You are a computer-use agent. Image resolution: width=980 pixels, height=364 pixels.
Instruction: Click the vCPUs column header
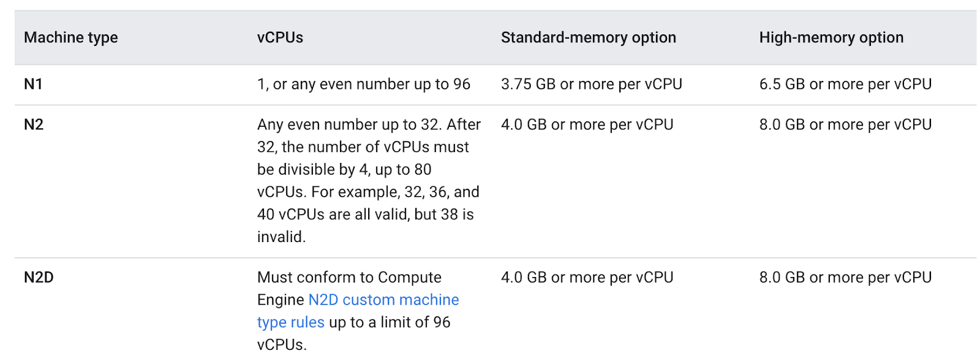[x=280, y=37]
